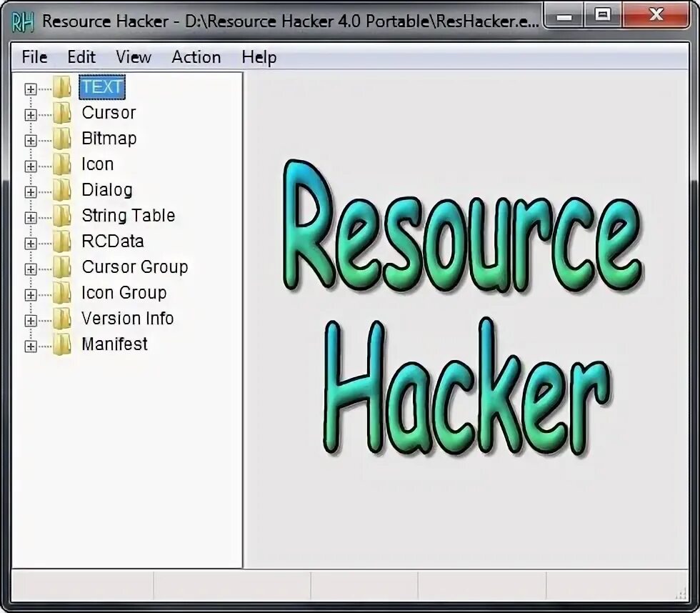This screenshot has width=700, height=613.
Task: Click the Icon folder icon
Action: (61, 164)
